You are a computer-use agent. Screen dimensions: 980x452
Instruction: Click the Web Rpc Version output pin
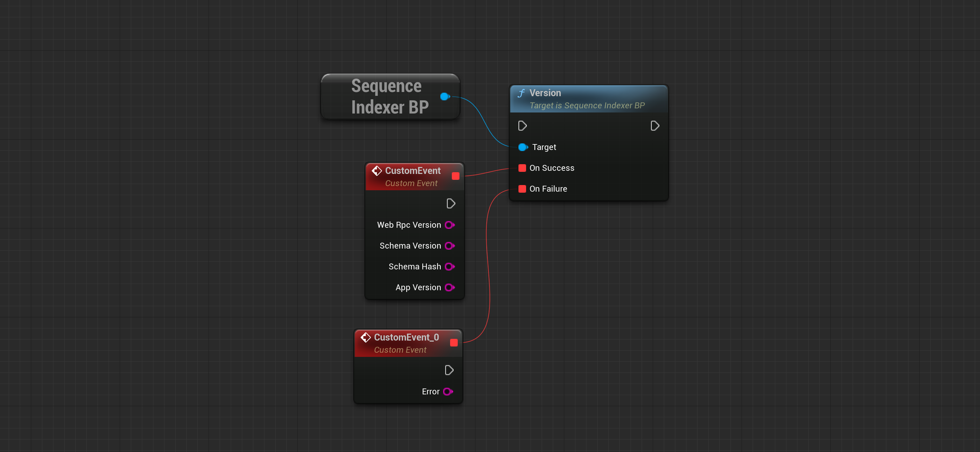click(x=449, y=225)
